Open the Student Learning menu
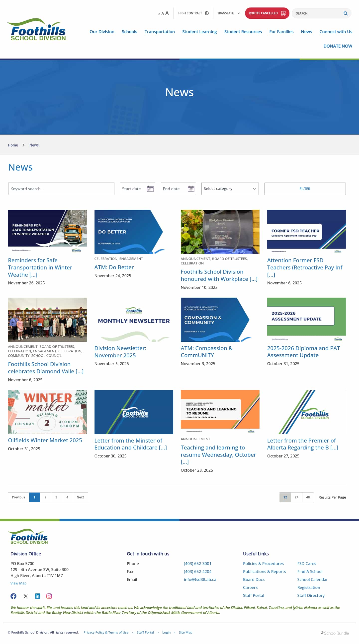Viewport: 359px width, 644px height. click(199, 32)
